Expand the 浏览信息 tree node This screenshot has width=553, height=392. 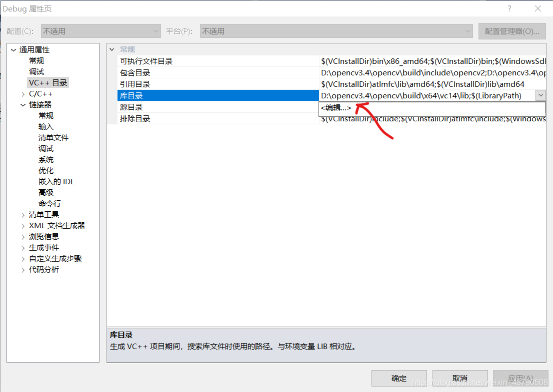23,237
